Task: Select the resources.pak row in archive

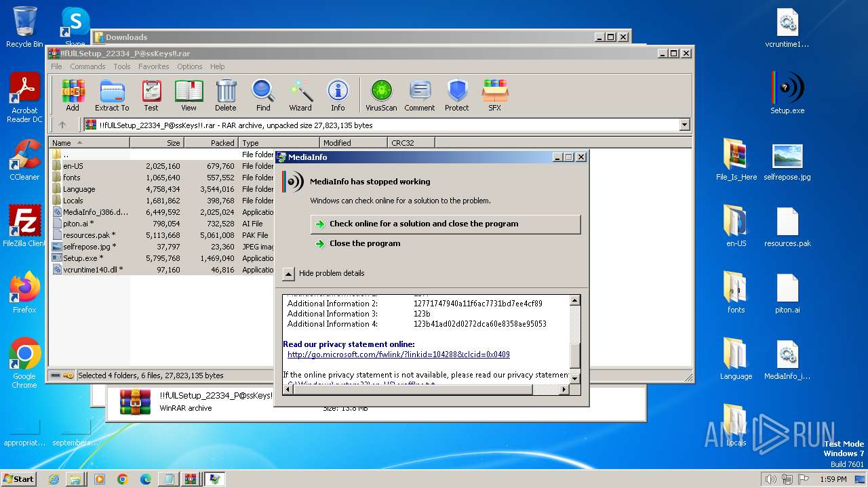Action: [161, 235]
